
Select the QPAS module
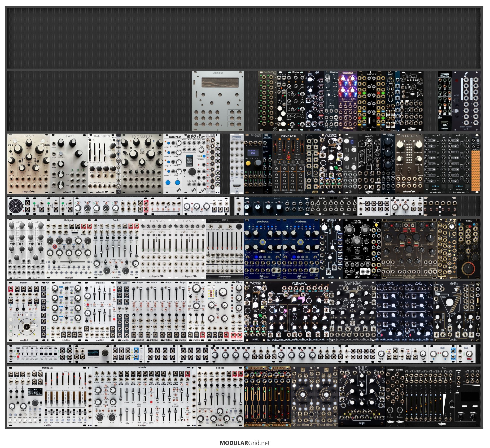[454, 311]
